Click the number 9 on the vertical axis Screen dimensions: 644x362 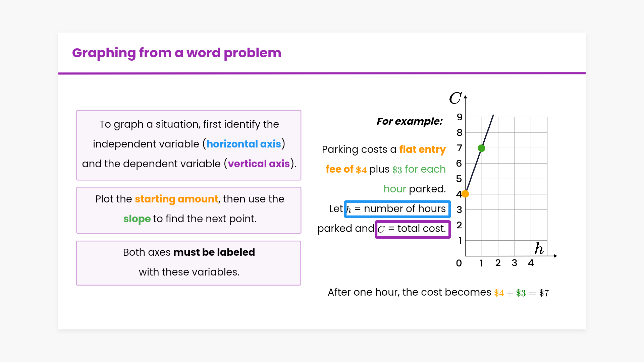(x=460, y=117)
